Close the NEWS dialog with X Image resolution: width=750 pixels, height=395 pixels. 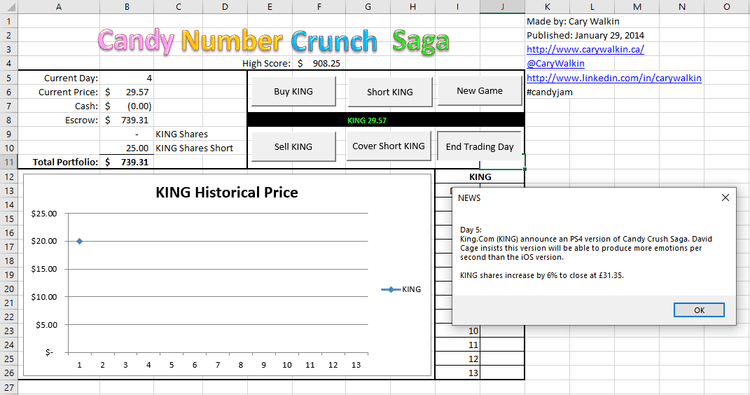[x=725, y=198]
